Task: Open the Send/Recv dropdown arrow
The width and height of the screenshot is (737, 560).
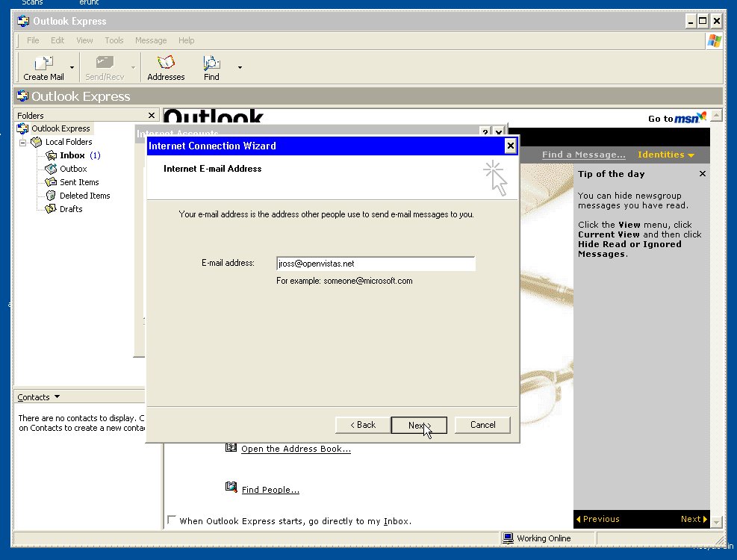Action: coord(134,68)
